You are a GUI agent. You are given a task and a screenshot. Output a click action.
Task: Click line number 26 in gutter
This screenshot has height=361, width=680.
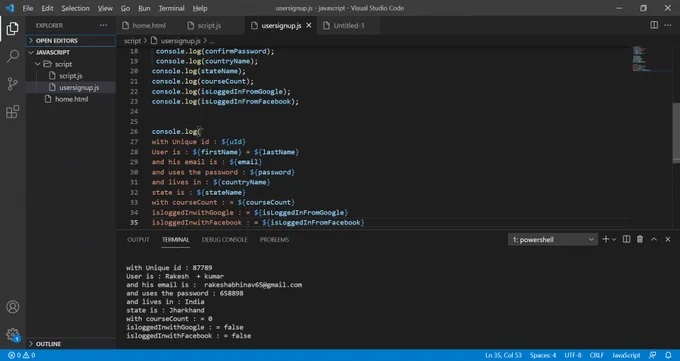tap(134, 131)
